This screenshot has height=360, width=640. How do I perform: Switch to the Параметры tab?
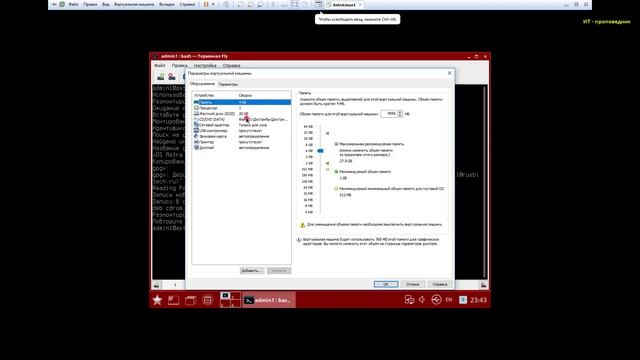point(228,84)
